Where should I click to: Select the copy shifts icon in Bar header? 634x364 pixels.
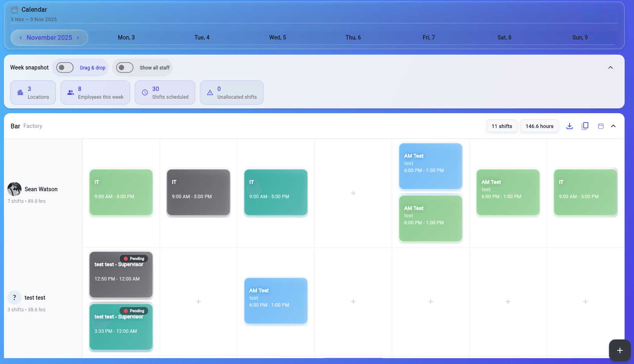click(585, 126)
